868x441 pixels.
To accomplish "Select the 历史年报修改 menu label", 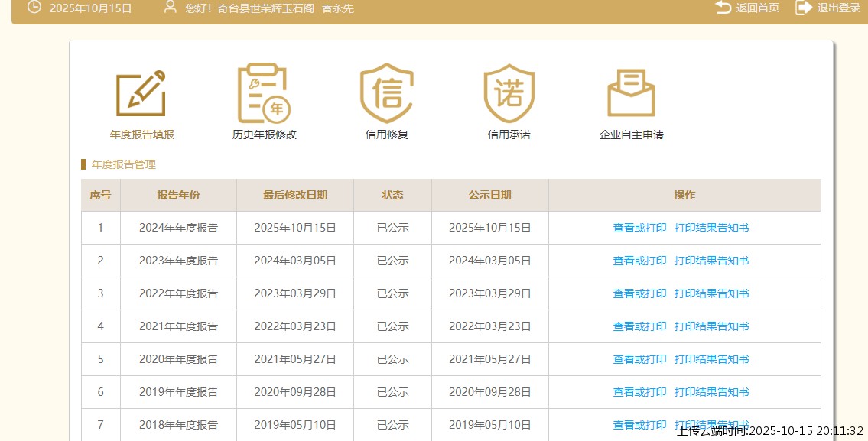I will (264, 135).
